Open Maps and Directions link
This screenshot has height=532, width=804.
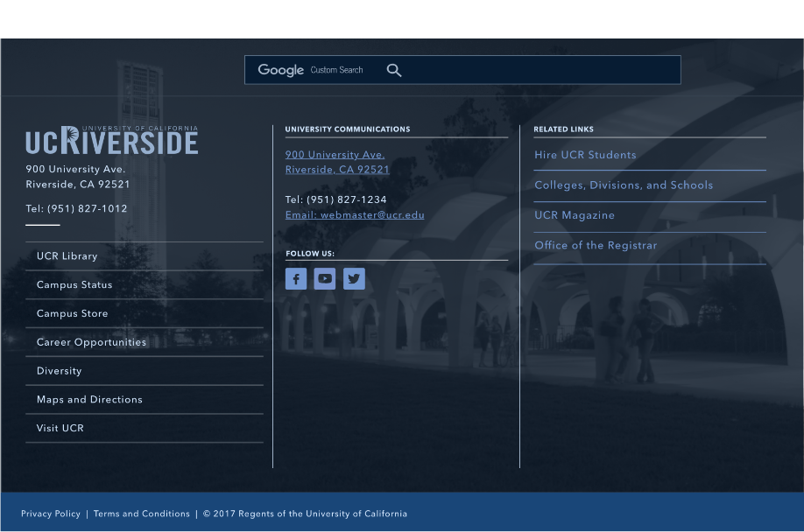tap(89, 399)
